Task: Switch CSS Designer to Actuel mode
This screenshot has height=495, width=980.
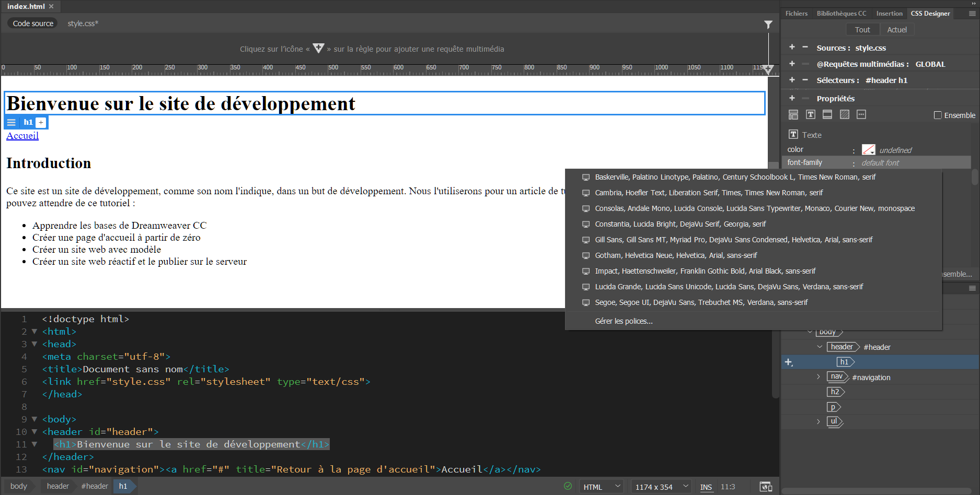Action: (896, 30)
